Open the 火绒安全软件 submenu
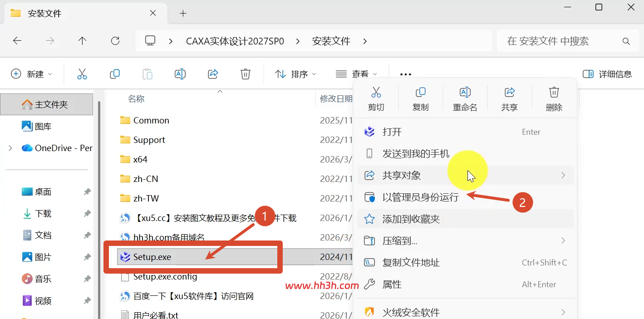The width and height of the screenshot is (644, 319). (x=466, y=312)
